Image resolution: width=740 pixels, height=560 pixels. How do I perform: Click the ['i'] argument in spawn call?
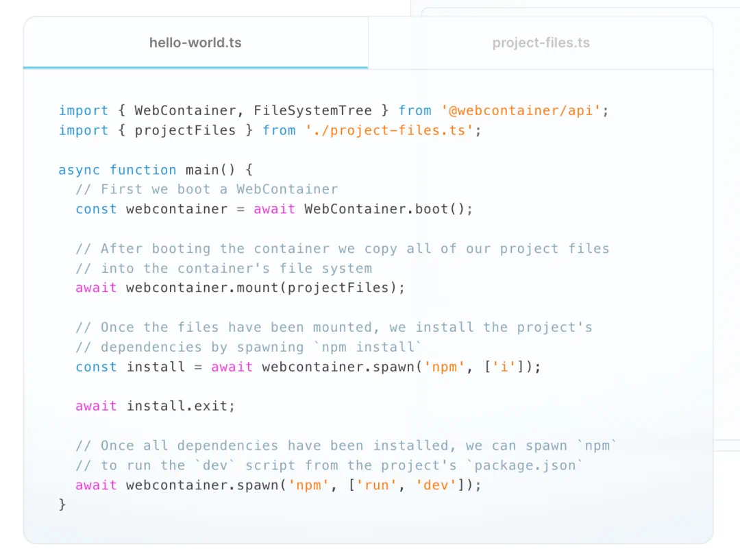coord(503,367)
